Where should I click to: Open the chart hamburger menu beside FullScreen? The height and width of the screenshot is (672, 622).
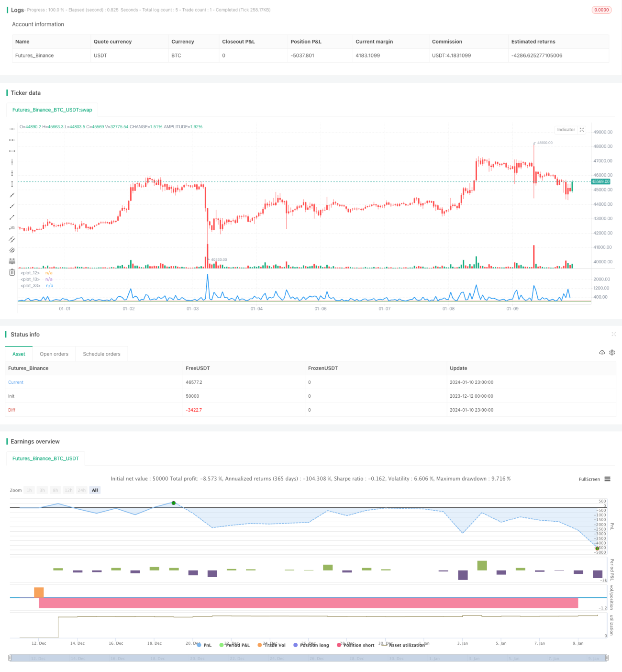[607, 479]
